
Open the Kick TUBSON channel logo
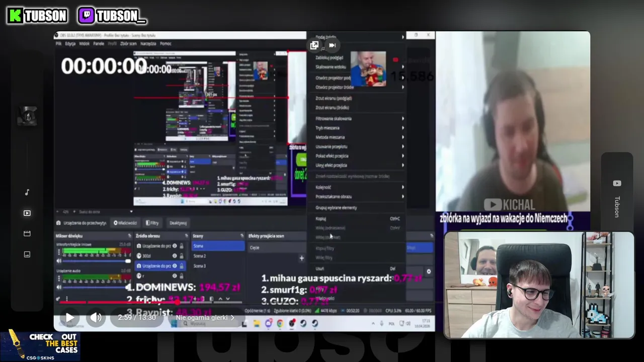38,16
